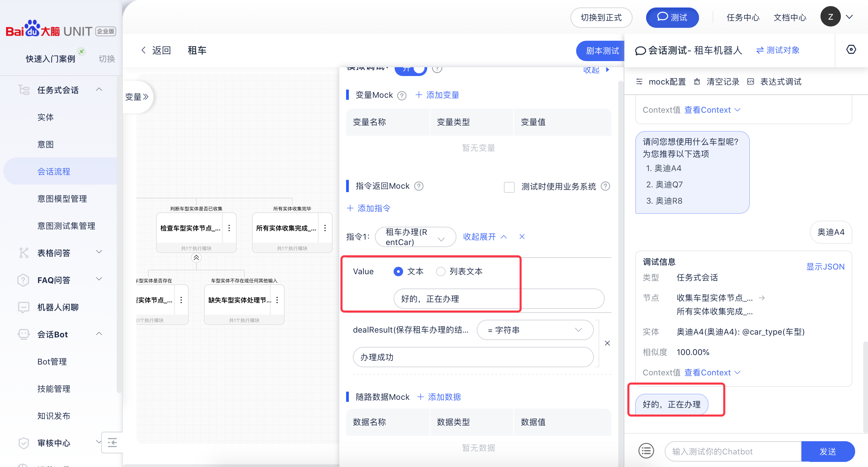Click the help icon beside 指令返回Mock
Screen dimensions: 868x467
tap(419, 186)
